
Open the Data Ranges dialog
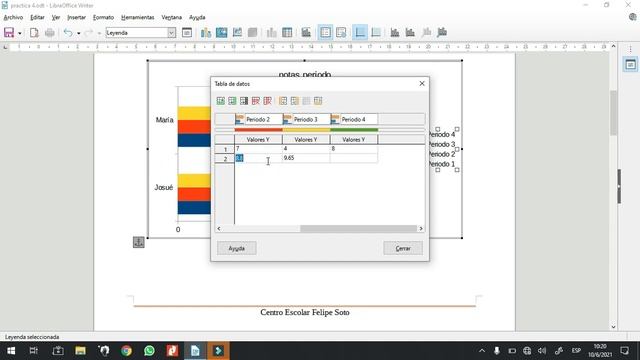tap(271, 33)
